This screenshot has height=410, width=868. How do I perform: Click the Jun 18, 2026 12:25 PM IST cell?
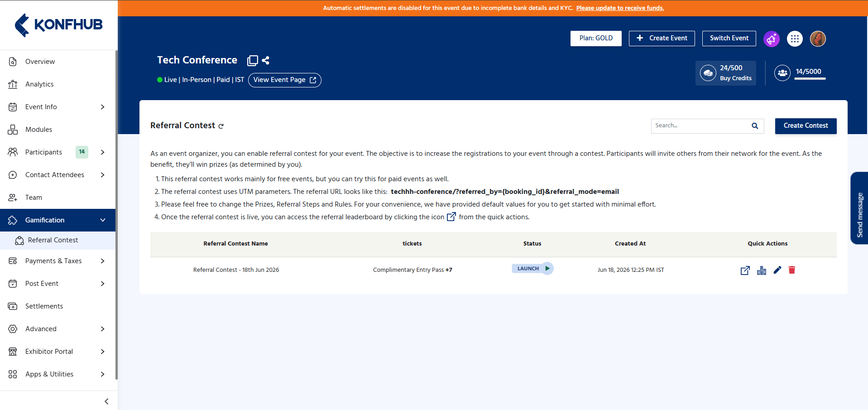630,270
